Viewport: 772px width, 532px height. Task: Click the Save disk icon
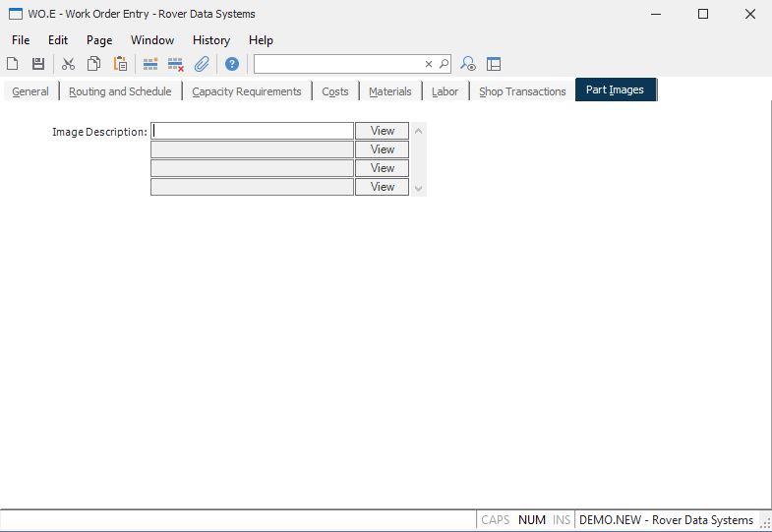38,64
